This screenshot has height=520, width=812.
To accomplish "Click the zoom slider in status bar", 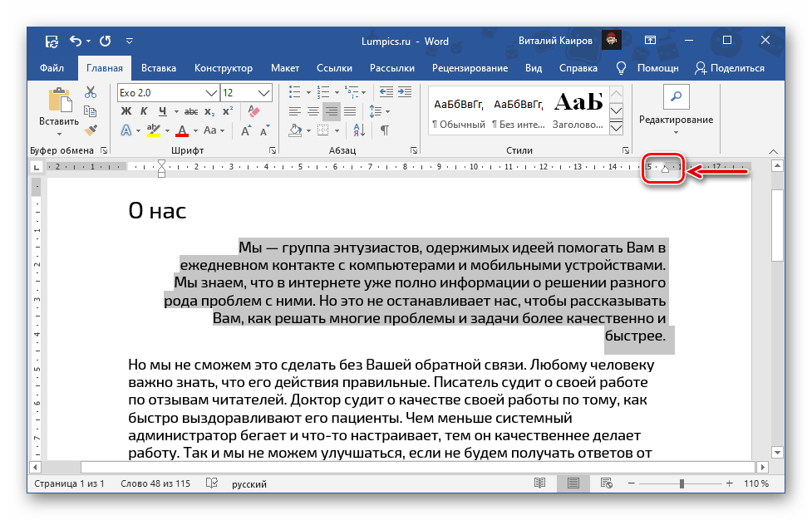I will pos(682,483).
